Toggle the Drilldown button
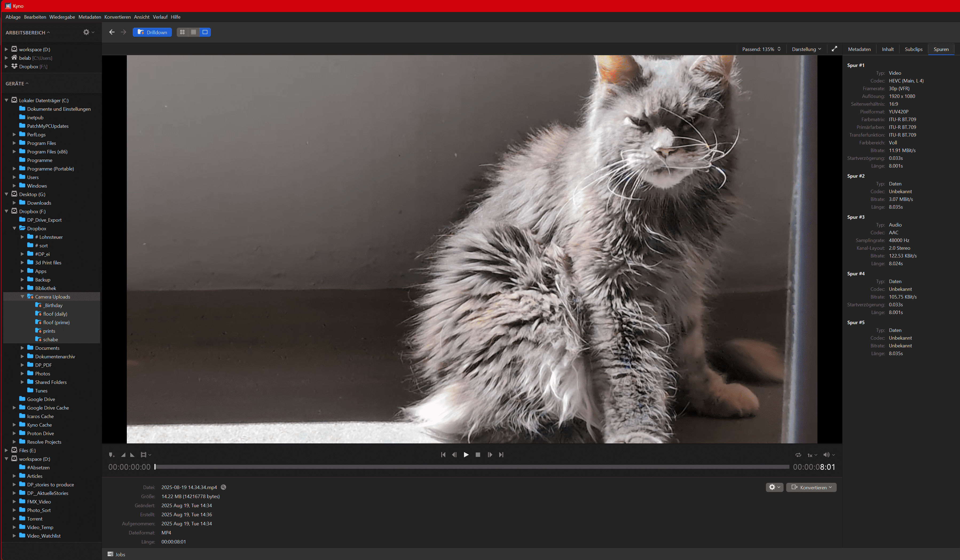This screenshot has width=960, height=560. pyautogui.click(x=152, y=32)
